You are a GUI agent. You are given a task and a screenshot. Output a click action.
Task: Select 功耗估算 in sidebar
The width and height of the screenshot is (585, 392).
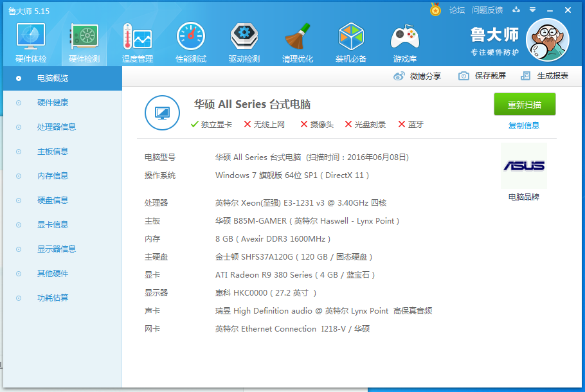coord(63,298)
